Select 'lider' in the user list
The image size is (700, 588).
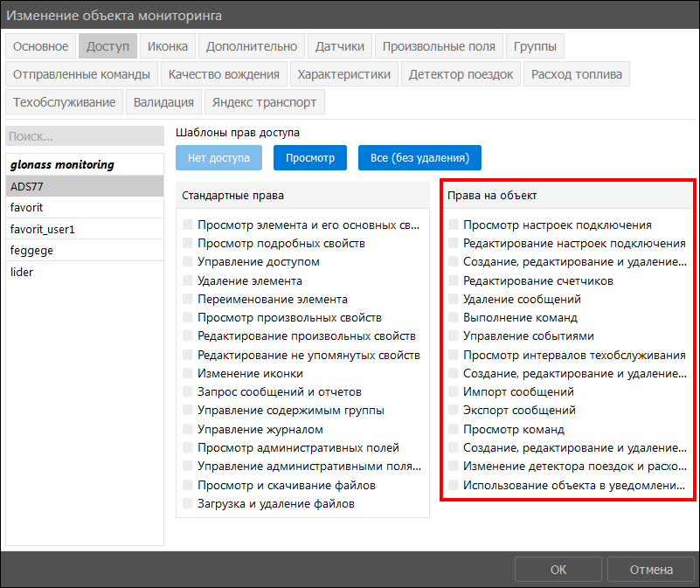coord(85,272)
